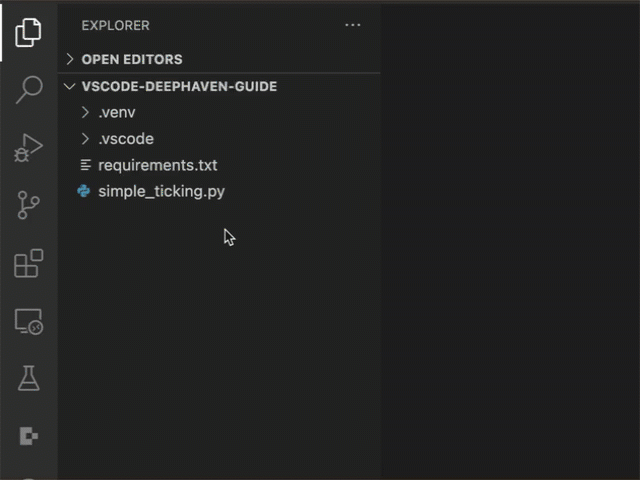Viewport: 640px width, 480px height.
Task: Click the VSCODE-DEEPHAVEN-GUIDE workspace header label
Action: pyautogui.click(x=179, y=86)
